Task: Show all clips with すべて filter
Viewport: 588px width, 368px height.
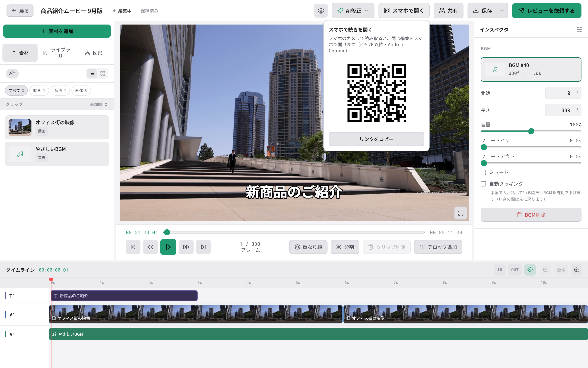Action: pos(16,90)
